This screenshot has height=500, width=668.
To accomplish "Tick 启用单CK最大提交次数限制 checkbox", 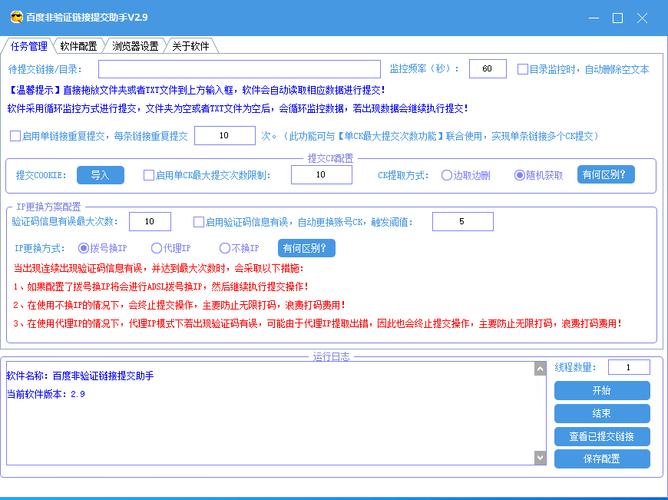I will tap(149, 175).
